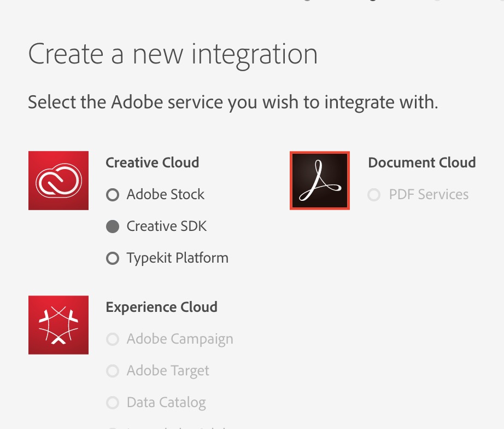The image size is (504, 429).
Task: Click the Experience Cloud section heading
Action: [162, 307]
